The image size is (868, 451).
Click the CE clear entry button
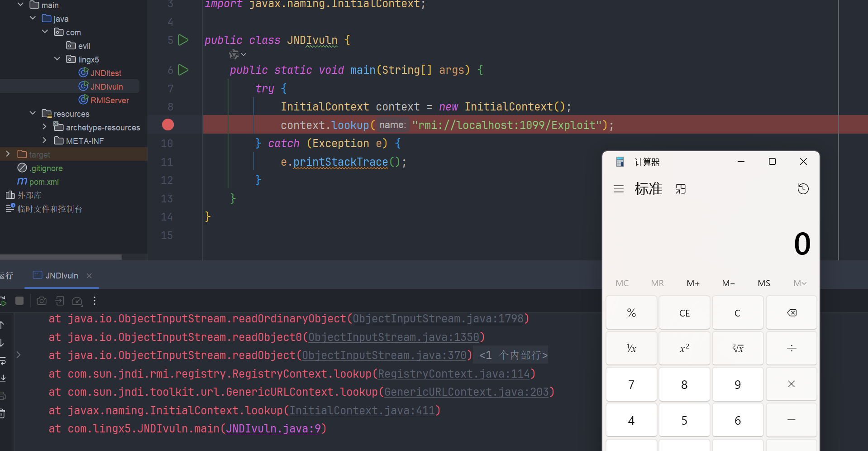[684, 313]
